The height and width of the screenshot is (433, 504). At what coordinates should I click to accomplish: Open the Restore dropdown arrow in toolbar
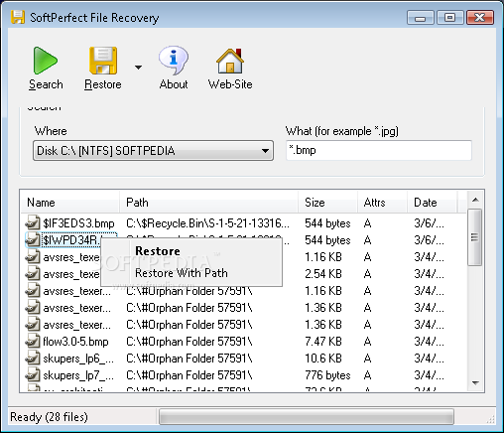[x=138, y=68]
